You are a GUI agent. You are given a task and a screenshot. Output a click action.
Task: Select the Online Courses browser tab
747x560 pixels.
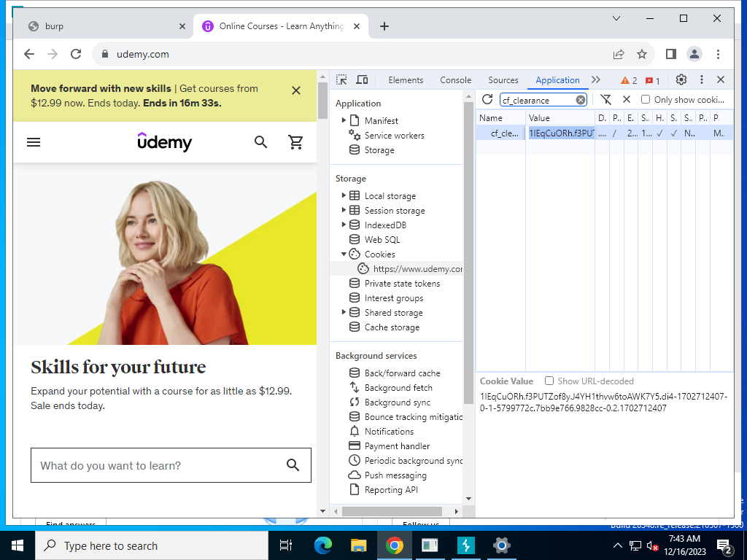tap(281, 26)
